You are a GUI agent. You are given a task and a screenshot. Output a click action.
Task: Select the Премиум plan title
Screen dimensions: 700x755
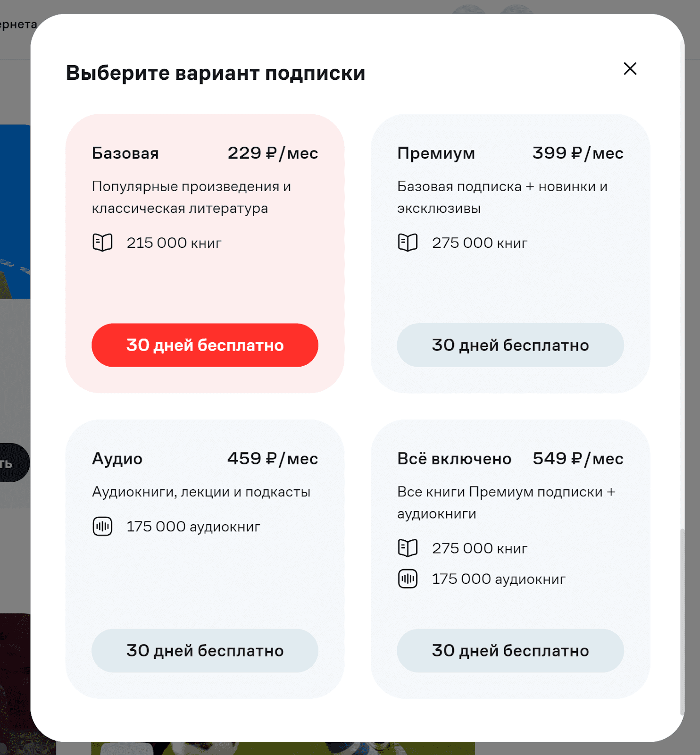(x=436, y=153)
